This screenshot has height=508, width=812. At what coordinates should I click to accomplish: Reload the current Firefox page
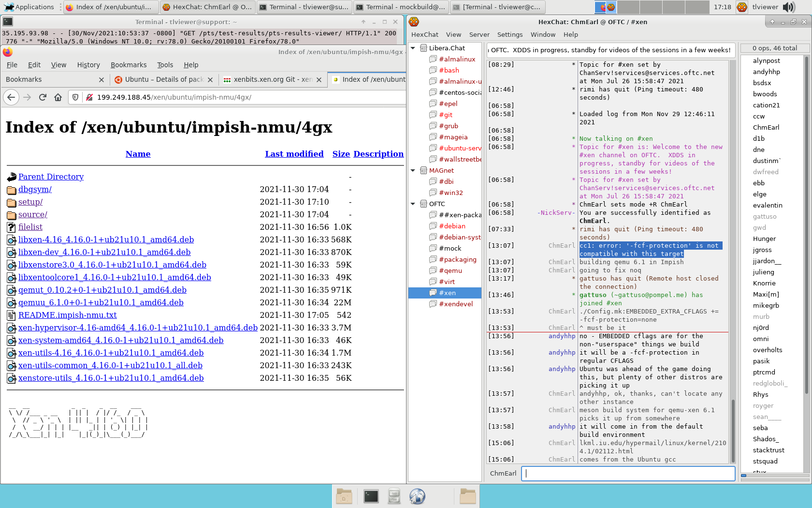[43, 97]
